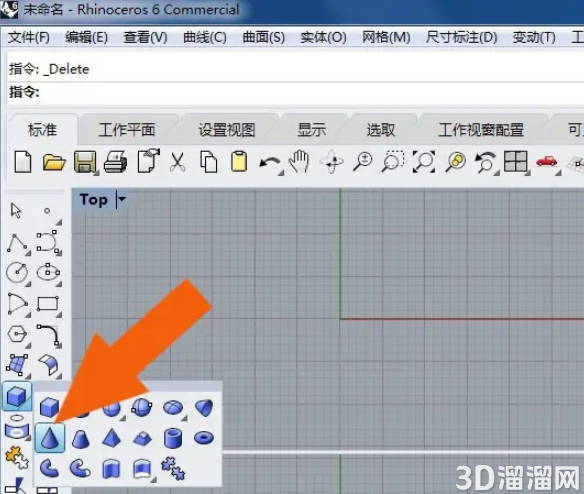The width and height of the screenshot is (584, 494).
Task: Click the Print icon
Action: tap(115, 162)
